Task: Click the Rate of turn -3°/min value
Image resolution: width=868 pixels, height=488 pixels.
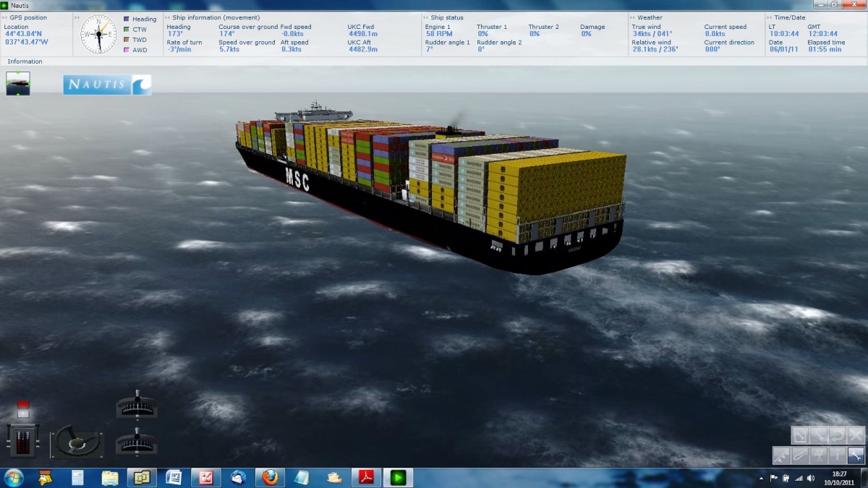Action: click(x=179, y=49)
